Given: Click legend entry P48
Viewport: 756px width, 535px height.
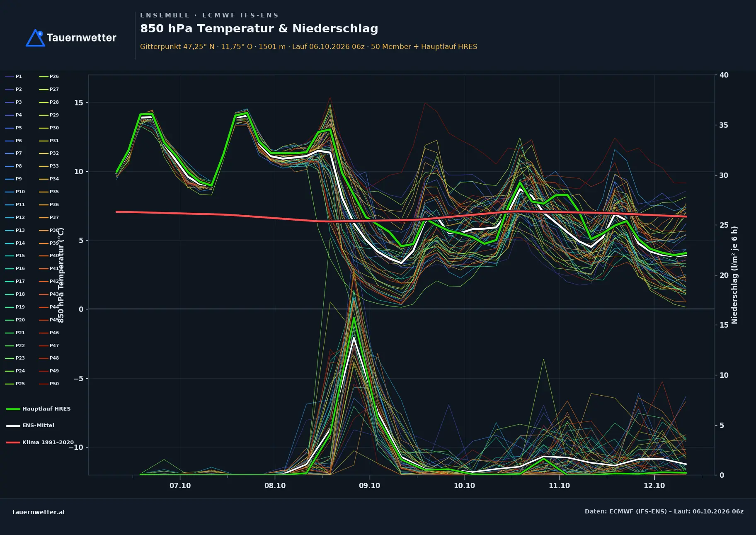Looking at the screenshot, I should point(49,358).
